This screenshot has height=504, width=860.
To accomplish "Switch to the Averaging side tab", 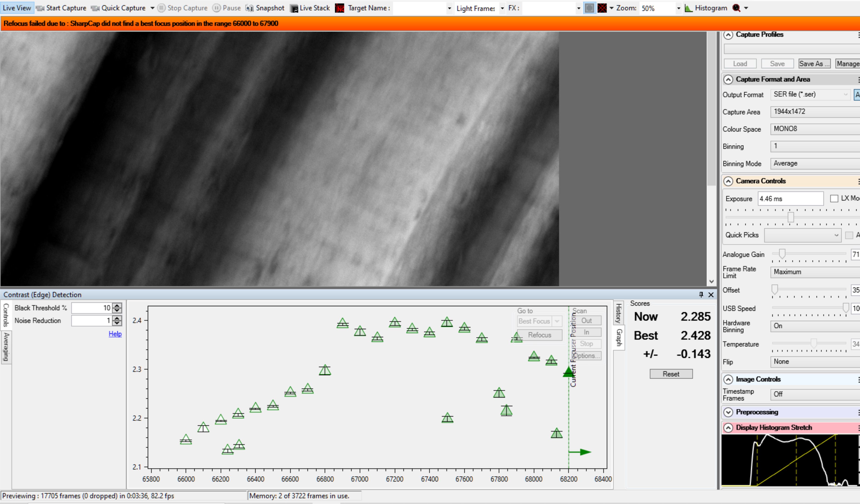I will click(6, 347).
